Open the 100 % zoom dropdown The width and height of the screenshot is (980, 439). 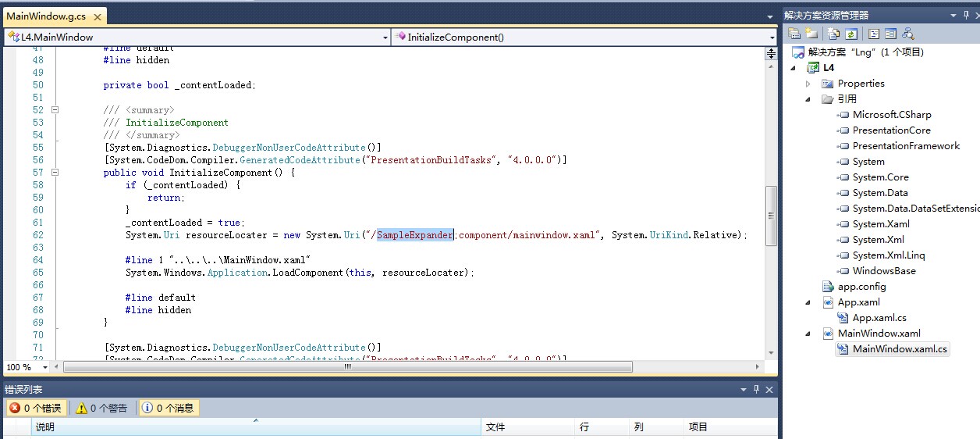click(44, 367)
